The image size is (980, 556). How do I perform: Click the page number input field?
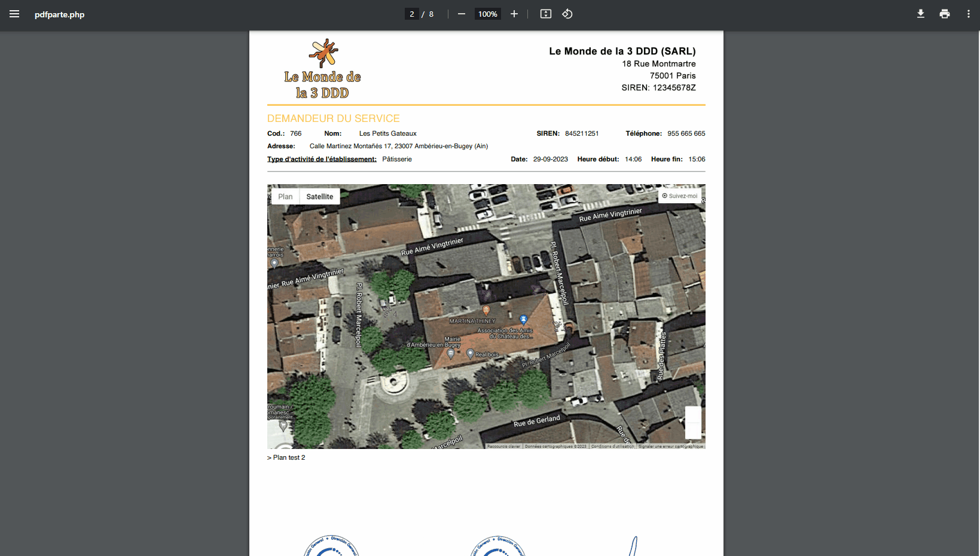coord(412,14)
